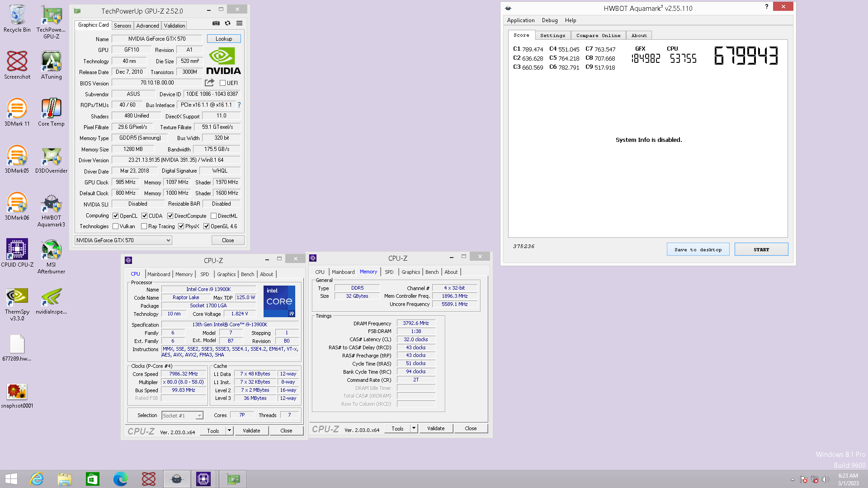
Task: Open GPU-Z hamburger menu icon
Action: [240, 23]
